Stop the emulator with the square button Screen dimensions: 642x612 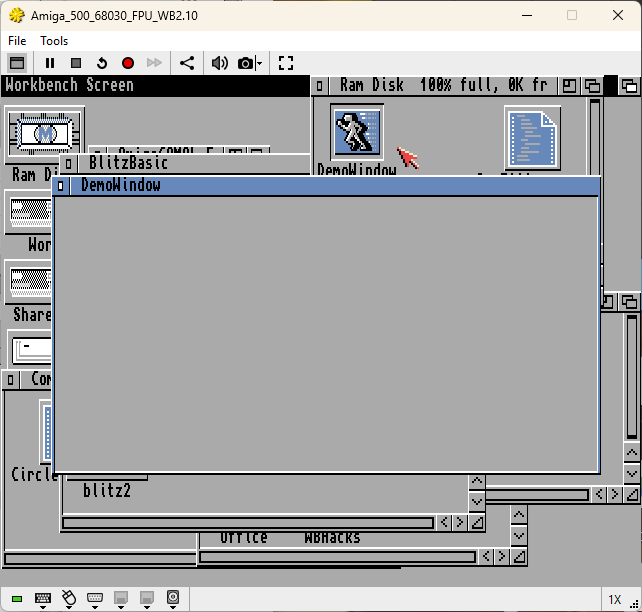point(76,63)
